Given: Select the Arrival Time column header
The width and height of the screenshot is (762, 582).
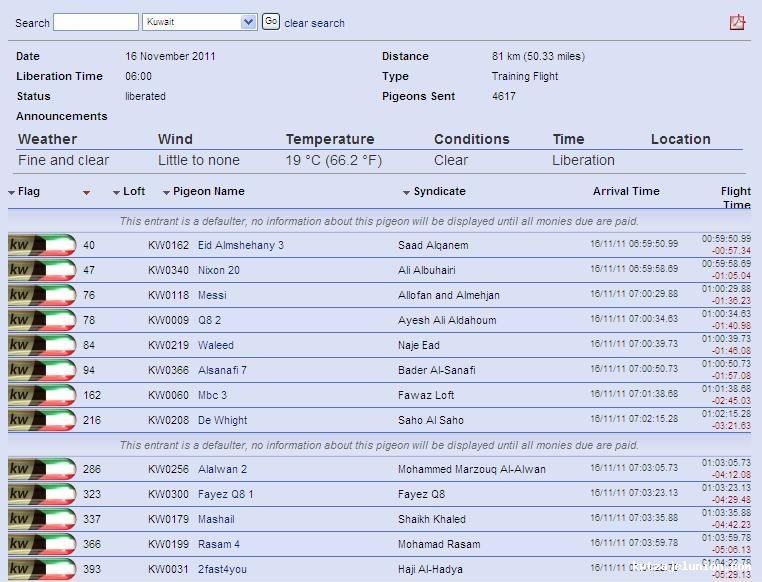Looking at the screenshot, I should 626,191.
